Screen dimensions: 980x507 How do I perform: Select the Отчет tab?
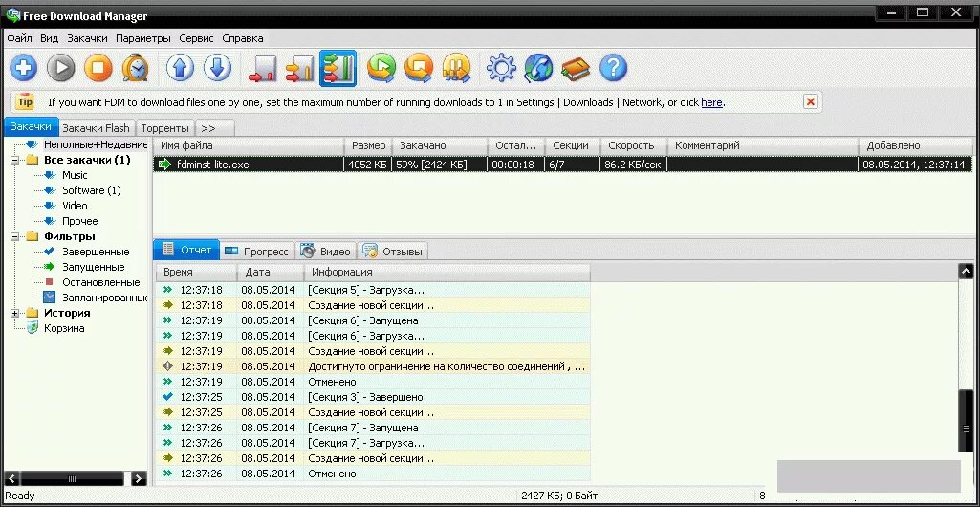tap(186, 250)
